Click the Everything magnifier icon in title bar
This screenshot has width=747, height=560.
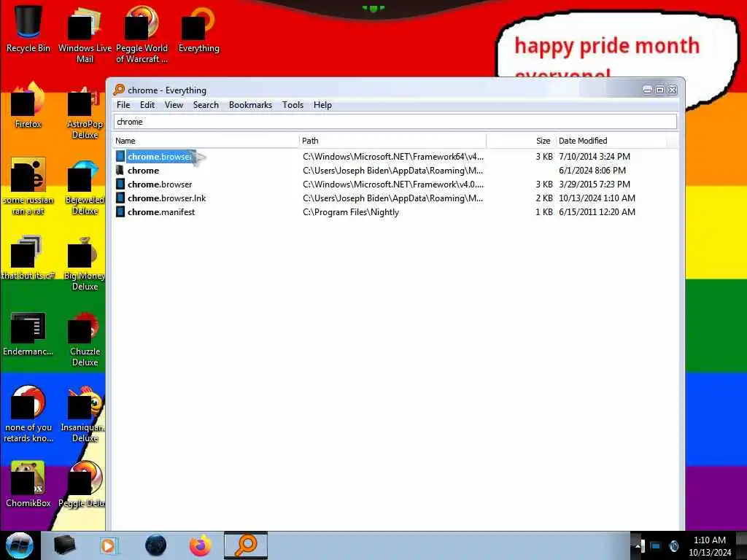[x=119, y=90]
